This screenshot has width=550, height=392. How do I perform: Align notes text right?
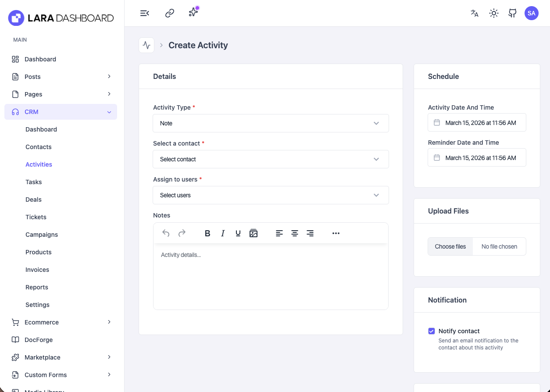(x=310, y=233)
